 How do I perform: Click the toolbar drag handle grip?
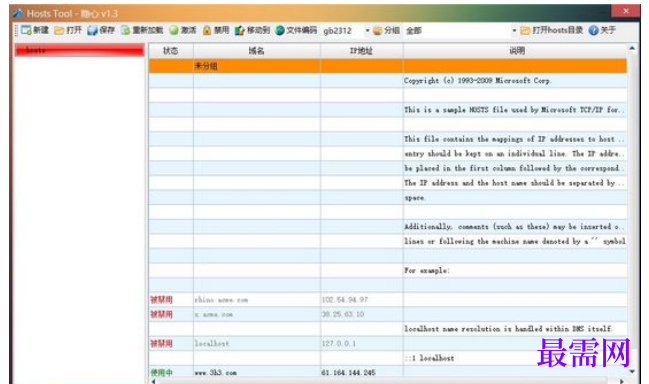coord(17,30)
